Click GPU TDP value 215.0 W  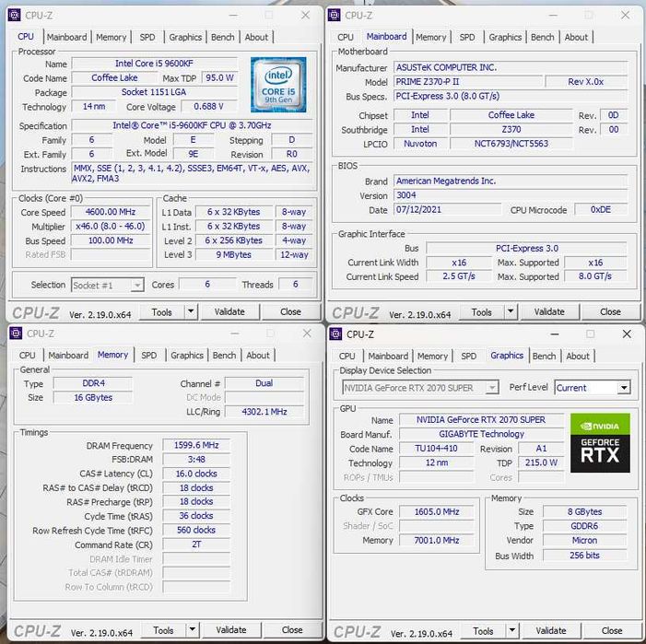coord(541,463)
